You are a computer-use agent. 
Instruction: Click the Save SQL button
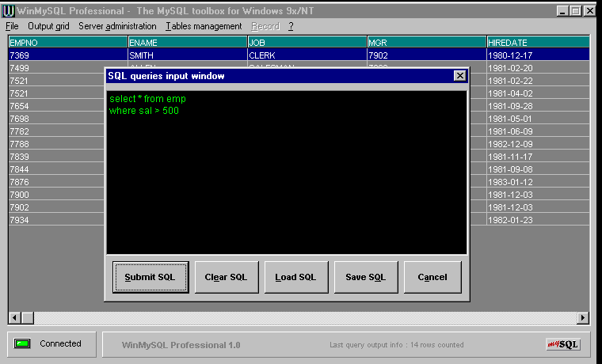pos(366,277)
